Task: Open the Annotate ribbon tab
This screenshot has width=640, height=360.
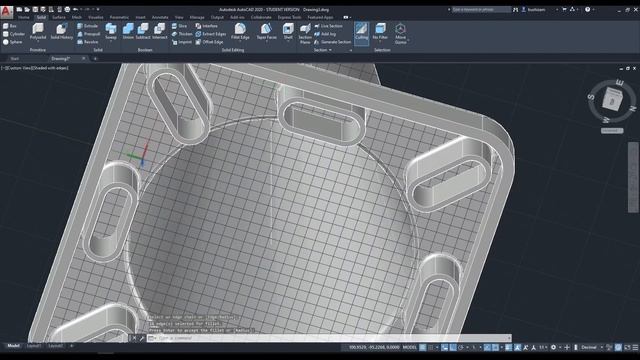Action: pyautogui.click(x=160, y=17)
